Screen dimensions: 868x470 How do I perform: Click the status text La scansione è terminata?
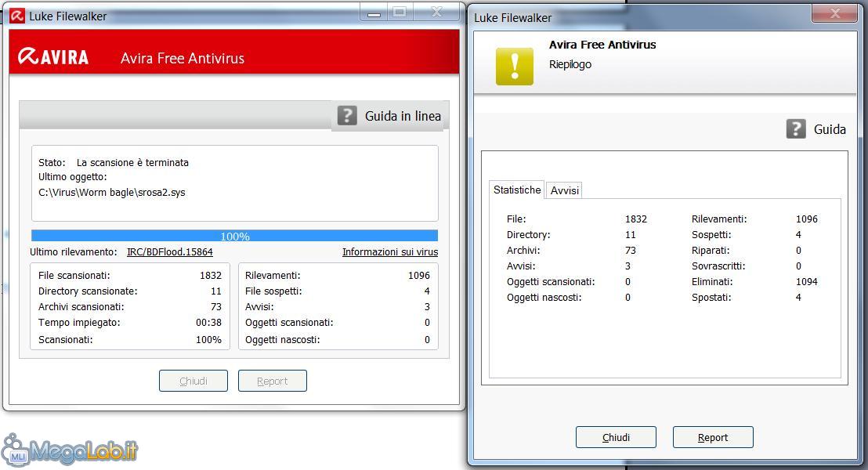click(x=133, y=163)
